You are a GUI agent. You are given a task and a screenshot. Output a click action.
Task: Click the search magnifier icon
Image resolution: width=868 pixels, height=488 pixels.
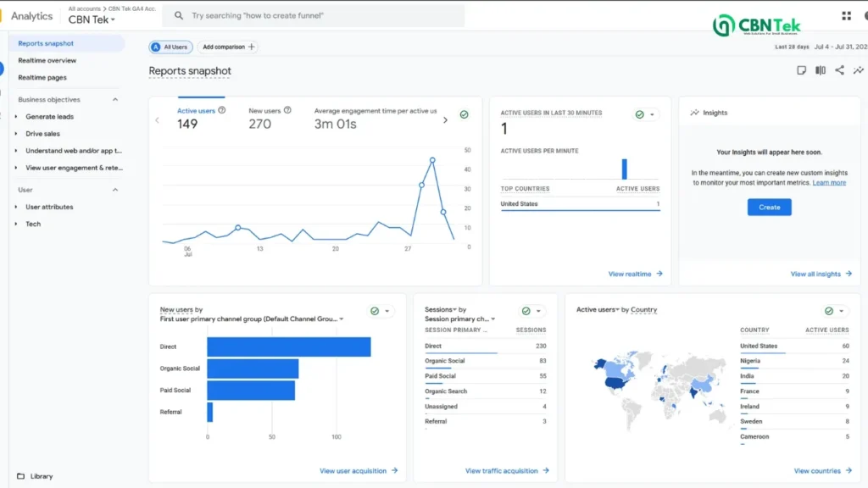(178, 15)
